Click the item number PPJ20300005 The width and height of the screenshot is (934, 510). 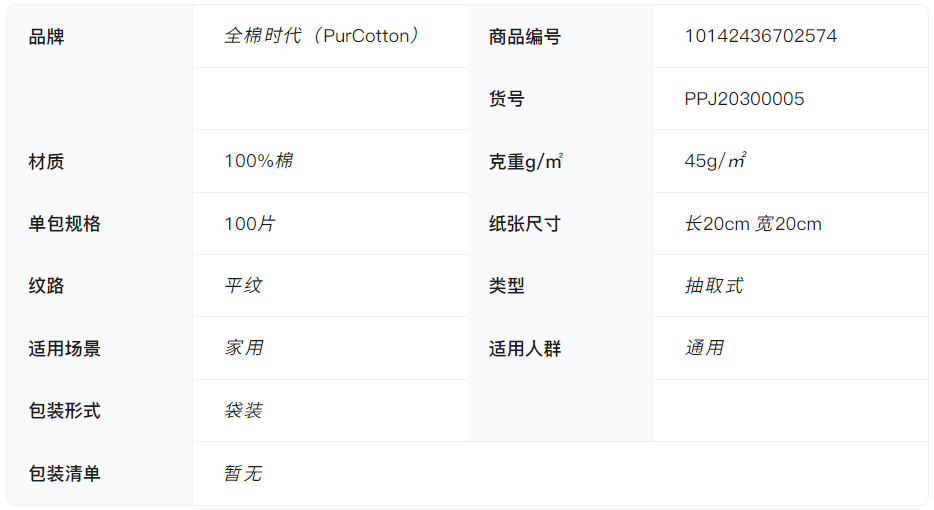[744, 99]
